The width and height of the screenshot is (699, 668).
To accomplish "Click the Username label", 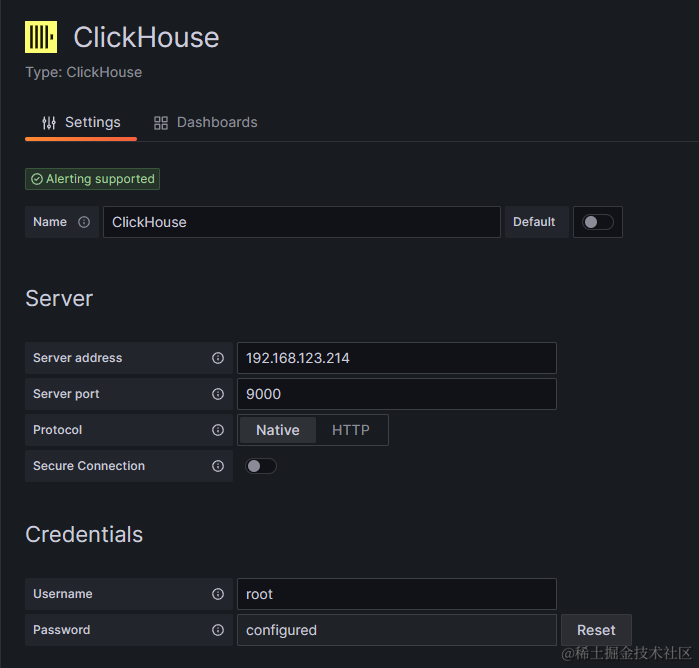I will (x=63, y=594).
